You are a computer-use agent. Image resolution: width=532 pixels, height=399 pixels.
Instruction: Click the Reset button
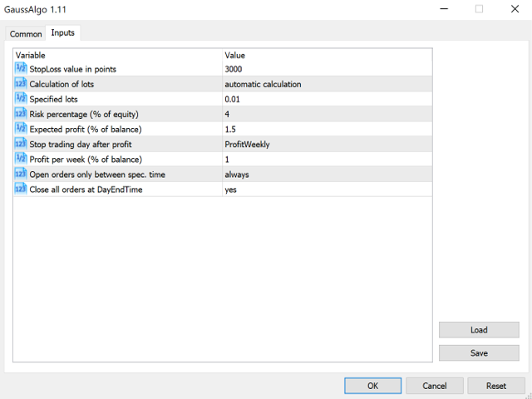point(496,386)
